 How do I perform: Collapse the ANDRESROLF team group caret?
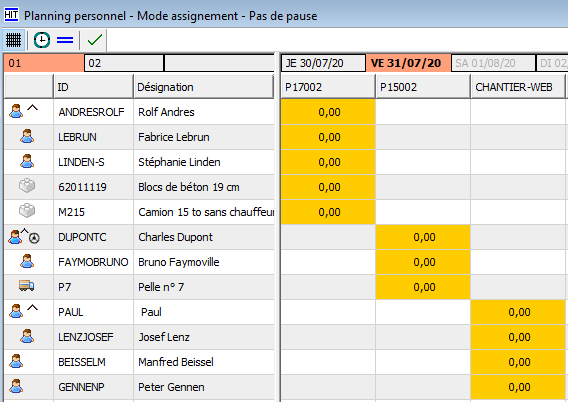click(33, 107)
